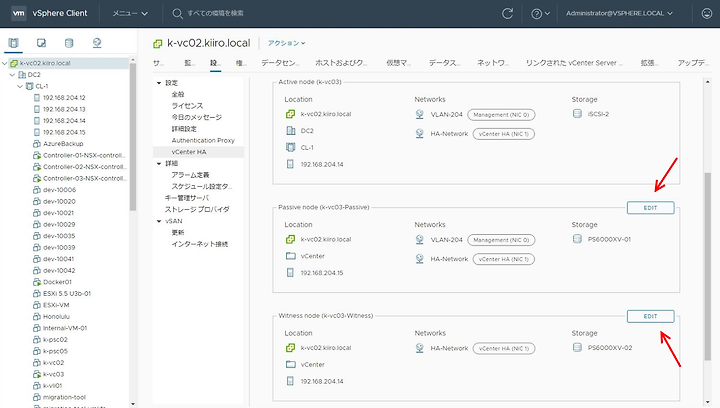The width and height of the screenshot is (720, 408).
Task: Collapse the vSAN section in settings
Action: (159, 221)
